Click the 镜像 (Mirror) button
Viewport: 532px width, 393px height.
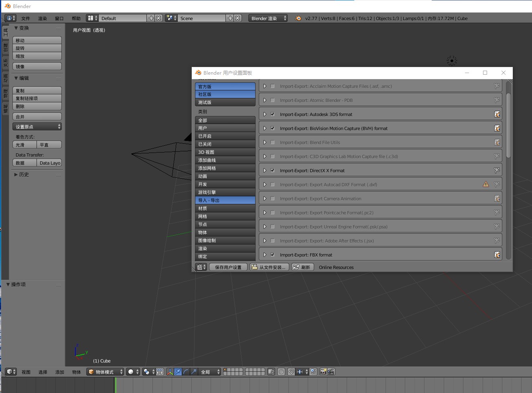pos(37,66)
